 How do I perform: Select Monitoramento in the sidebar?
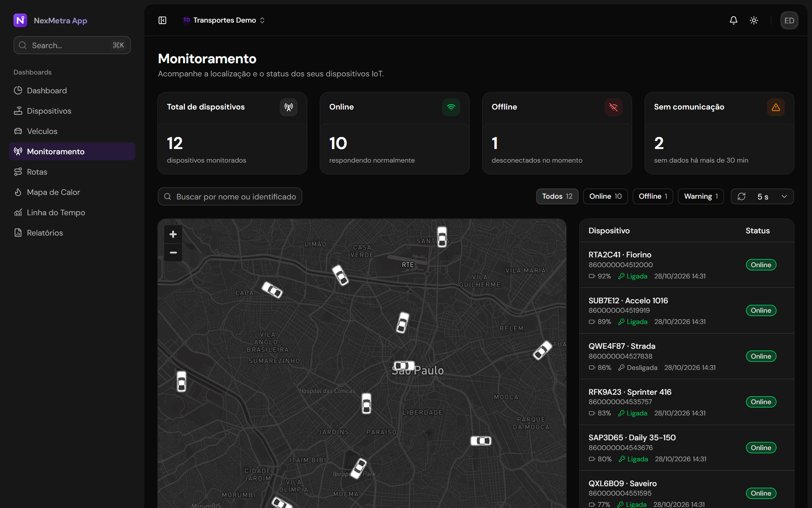[72, 151]
